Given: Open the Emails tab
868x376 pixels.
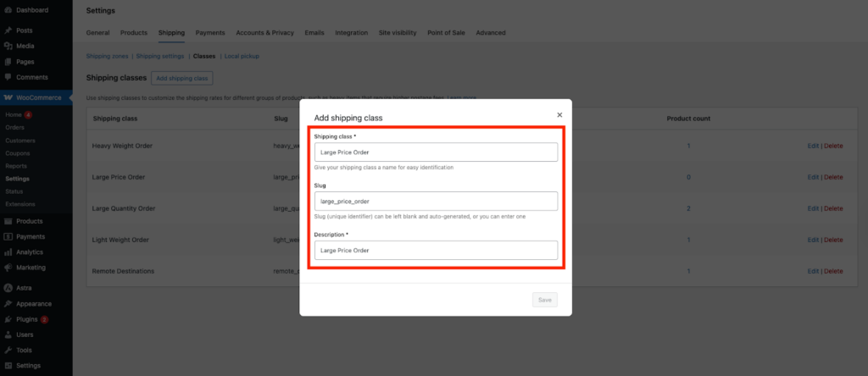Looking at the screenshot, I should [314, 33].
